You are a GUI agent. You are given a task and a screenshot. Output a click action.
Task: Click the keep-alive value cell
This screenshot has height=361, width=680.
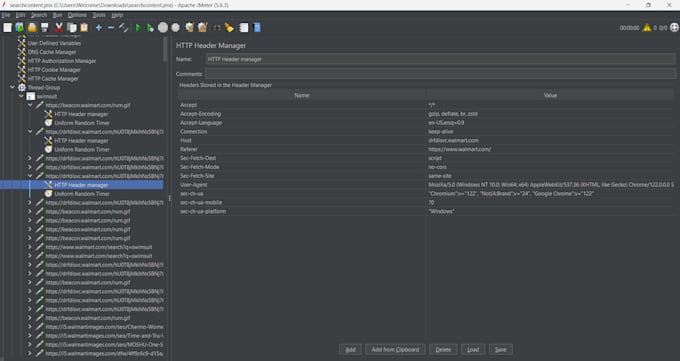pos(550,131)
